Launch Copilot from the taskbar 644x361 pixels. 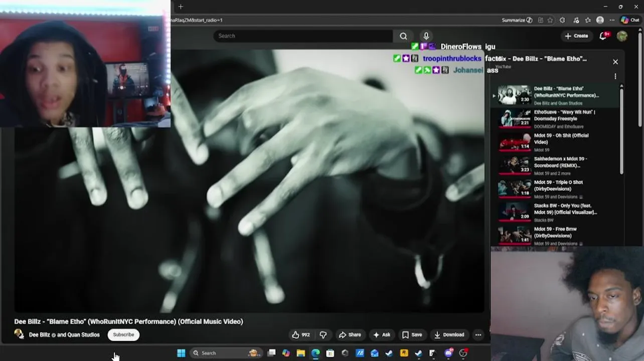(286, 353)
